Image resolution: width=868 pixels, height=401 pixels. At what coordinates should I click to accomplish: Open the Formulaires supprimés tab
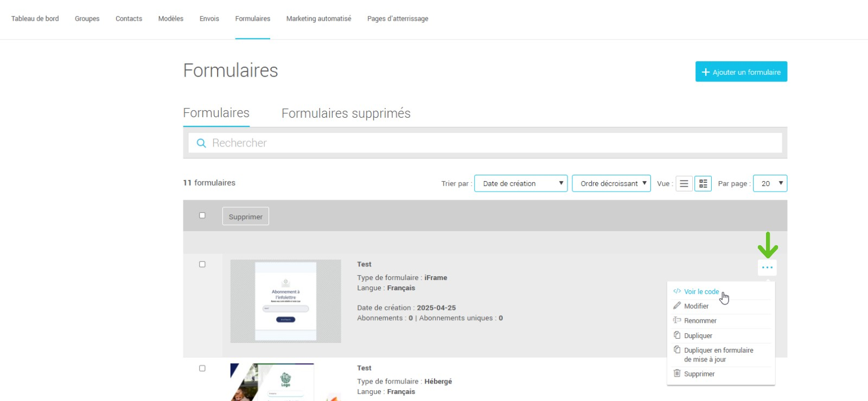(346, 113)
